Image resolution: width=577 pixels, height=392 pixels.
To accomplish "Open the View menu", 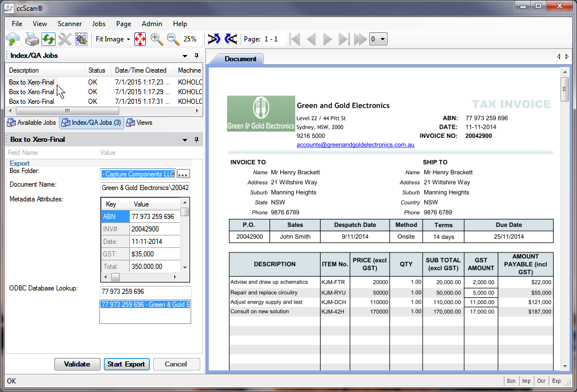I will 40,24.
